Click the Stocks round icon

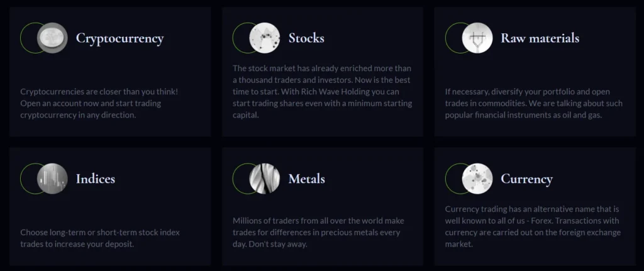point(265,38)
